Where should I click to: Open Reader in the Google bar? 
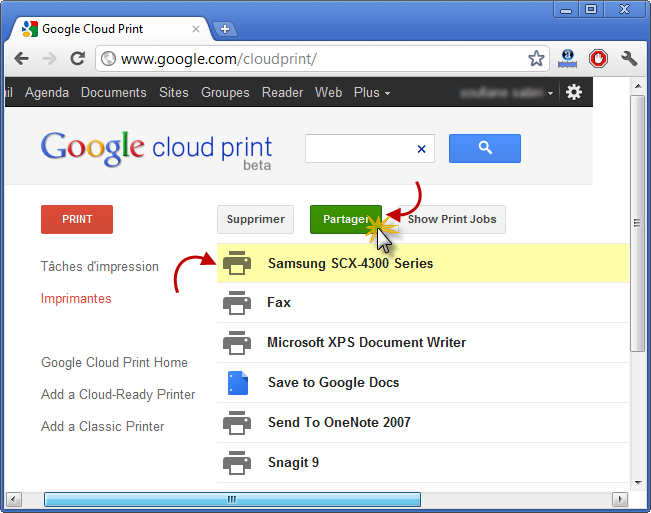click(x=282, y=93)
